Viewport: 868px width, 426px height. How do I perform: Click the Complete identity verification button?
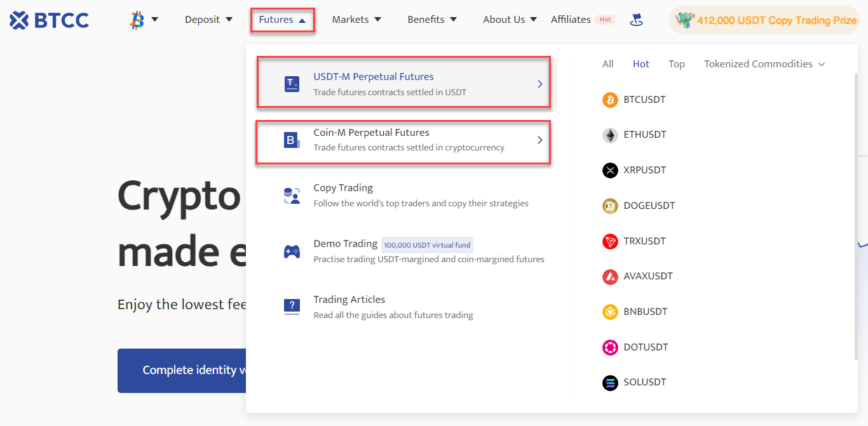[182, 370]
